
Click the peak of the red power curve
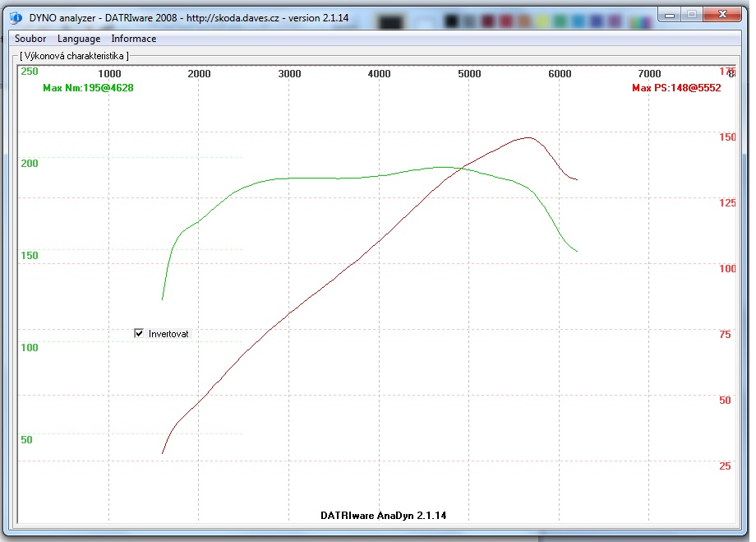(526, 137)
